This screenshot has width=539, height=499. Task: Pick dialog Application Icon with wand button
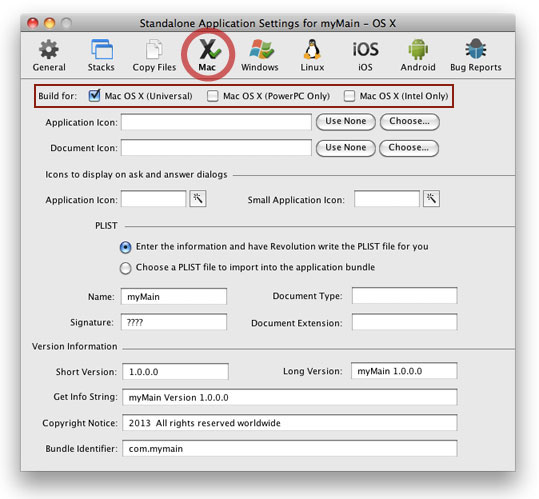(198, 199)
